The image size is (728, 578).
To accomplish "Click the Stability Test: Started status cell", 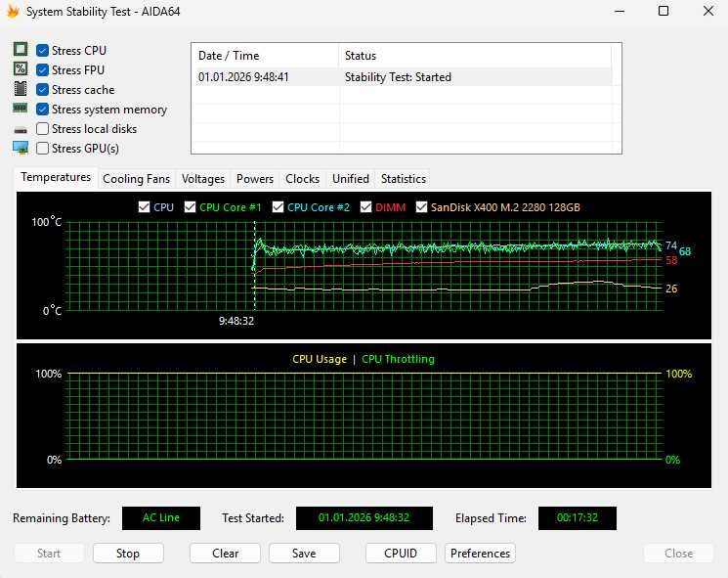I will [398, 77].
